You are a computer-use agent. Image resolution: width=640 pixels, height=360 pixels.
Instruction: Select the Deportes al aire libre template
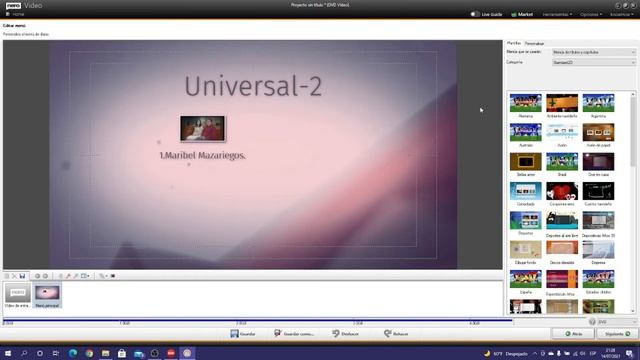(562, 223)
